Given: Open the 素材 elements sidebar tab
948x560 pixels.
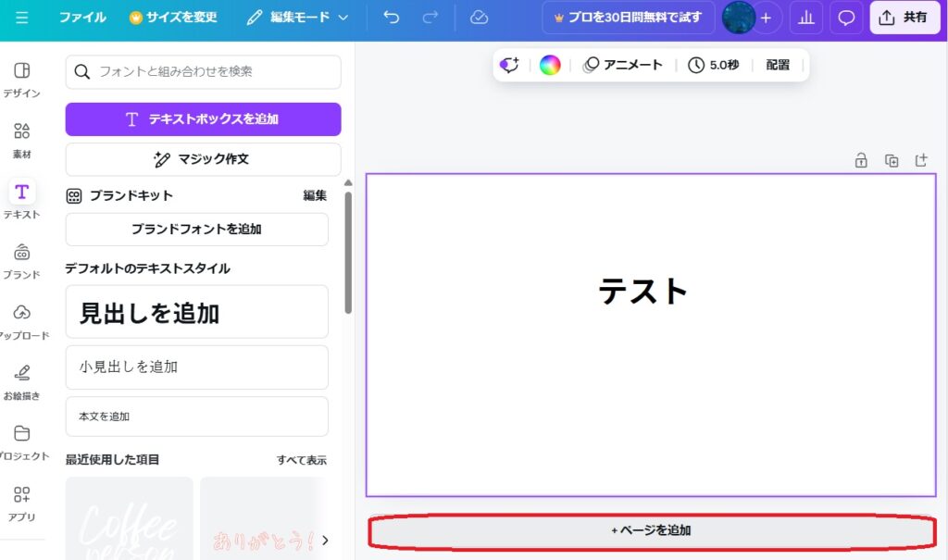Looking at the screenshot, I should tap(22, 141).
